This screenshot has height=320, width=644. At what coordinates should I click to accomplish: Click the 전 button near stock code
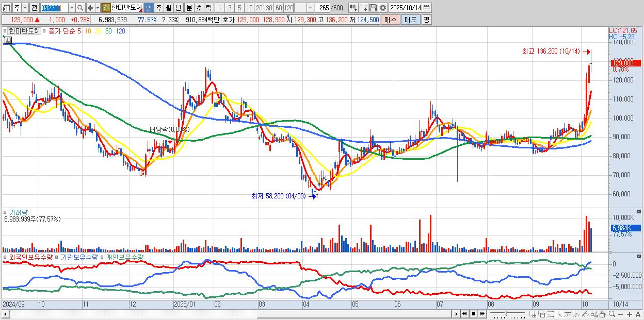[34, 8]
